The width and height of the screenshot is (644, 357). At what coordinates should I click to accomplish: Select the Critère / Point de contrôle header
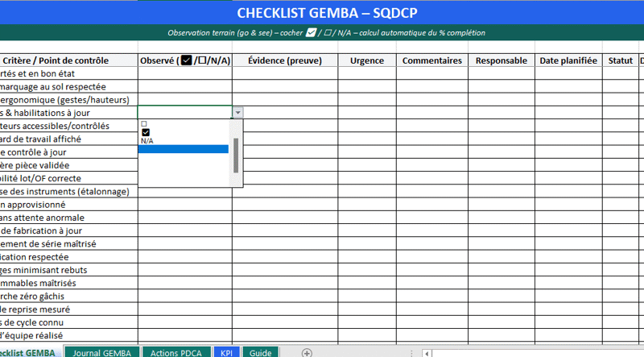click(x=68, y=60)
